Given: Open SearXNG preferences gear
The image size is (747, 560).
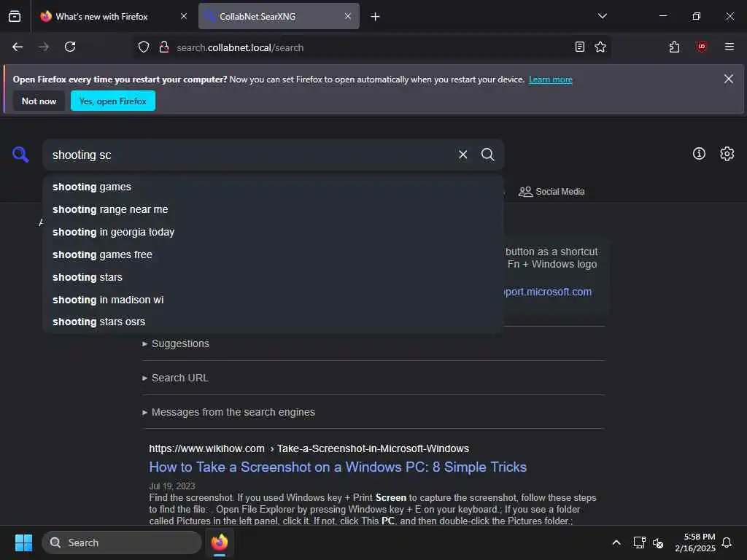Looking at the screenshot, I should click(727, 153).
